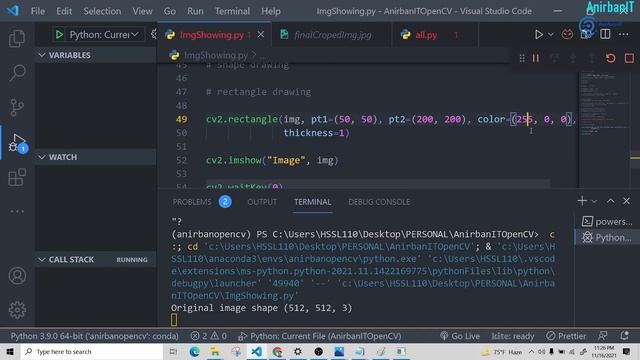The width and height of the screenshot is (640, 360).
Task: Click ImgShowing.py in the breadcrumb
Action: pos(216,55)
